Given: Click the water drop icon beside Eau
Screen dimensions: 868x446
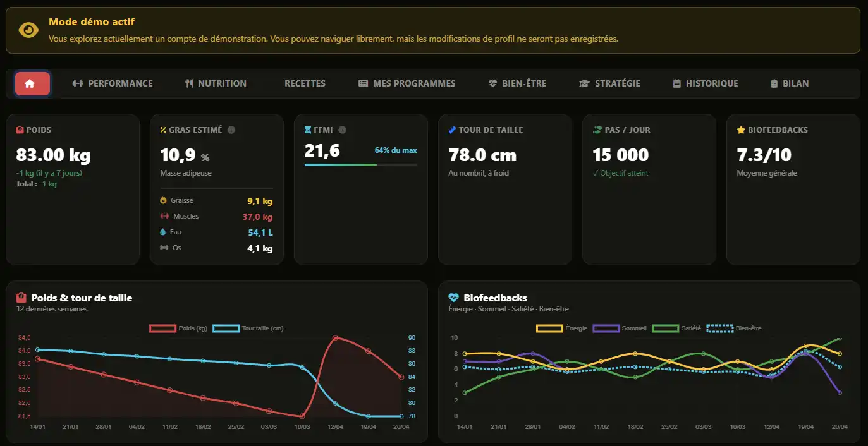Looking at the screenshot, I should click(164, 232).
